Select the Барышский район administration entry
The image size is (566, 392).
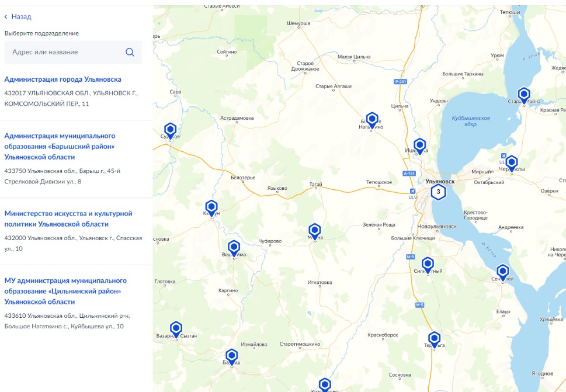click(60, 146)
